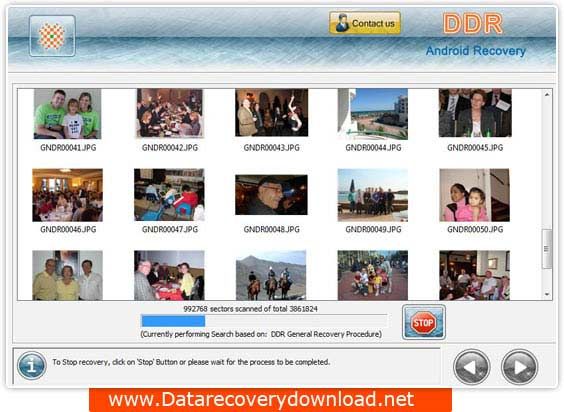The height and width of the screenshot is (412, 564).
Task: Select the restaurant photo GNDR00046.JPG
Action: [68, 195]
